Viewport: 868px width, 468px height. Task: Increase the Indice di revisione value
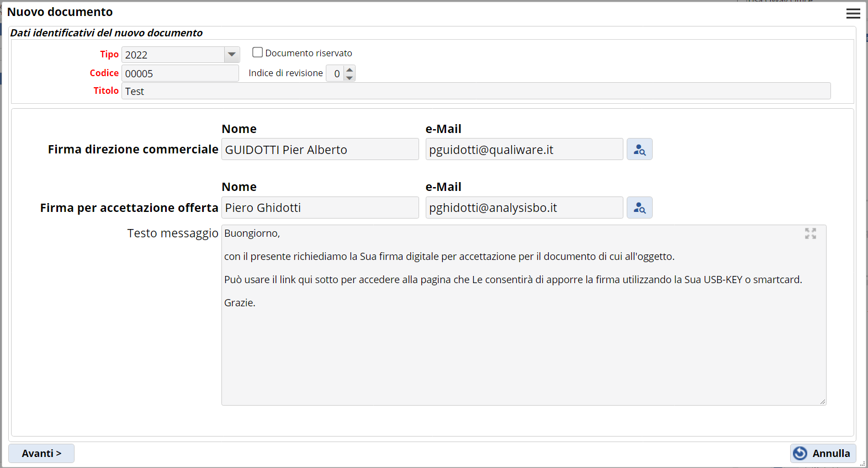click(x=350, y=70)
